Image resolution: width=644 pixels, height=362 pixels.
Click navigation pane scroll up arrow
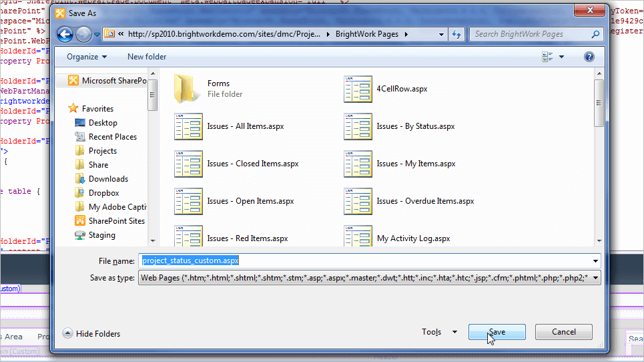153,74
